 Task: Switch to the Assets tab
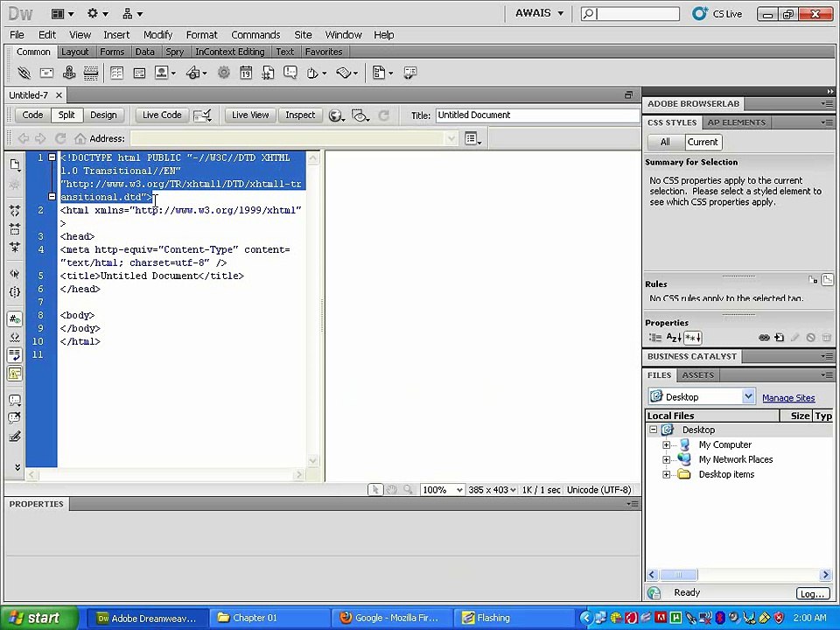(x=697, y=375)
